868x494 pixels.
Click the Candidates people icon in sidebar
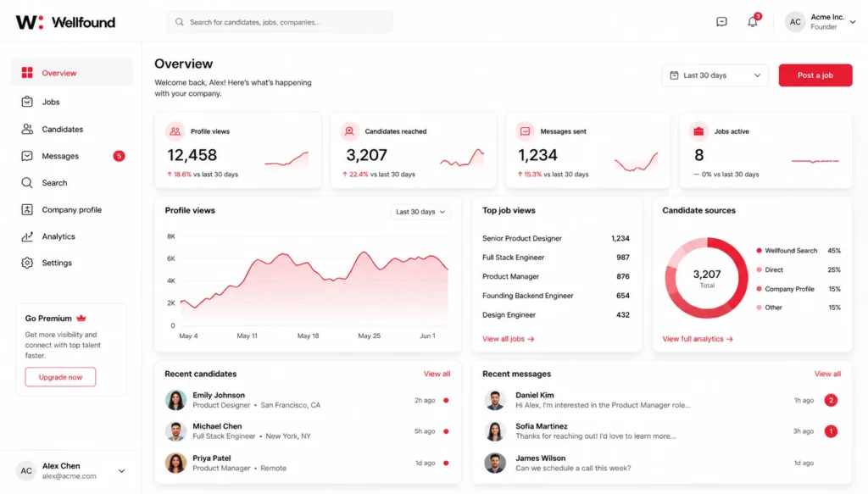(27, 129)
